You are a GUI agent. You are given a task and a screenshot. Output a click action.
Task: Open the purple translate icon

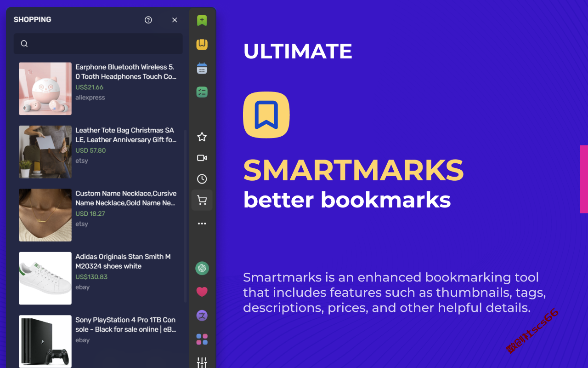tap(202, 316)
